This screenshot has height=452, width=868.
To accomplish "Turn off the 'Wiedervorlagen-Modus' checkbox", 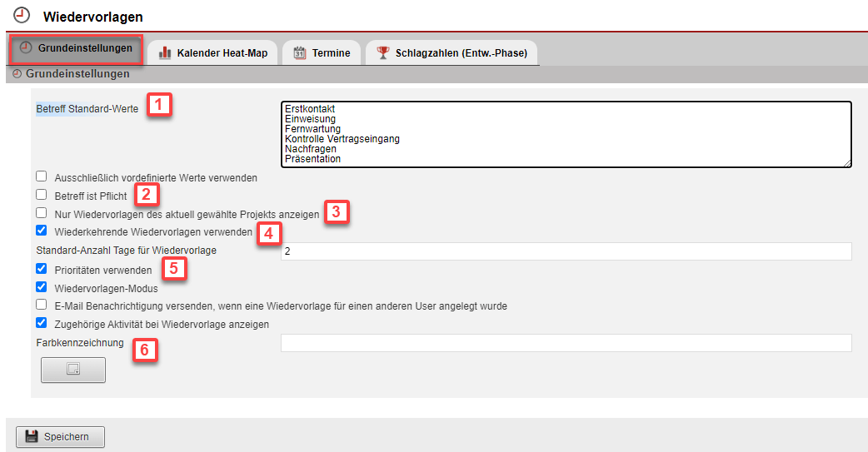I will click(42, 288).
